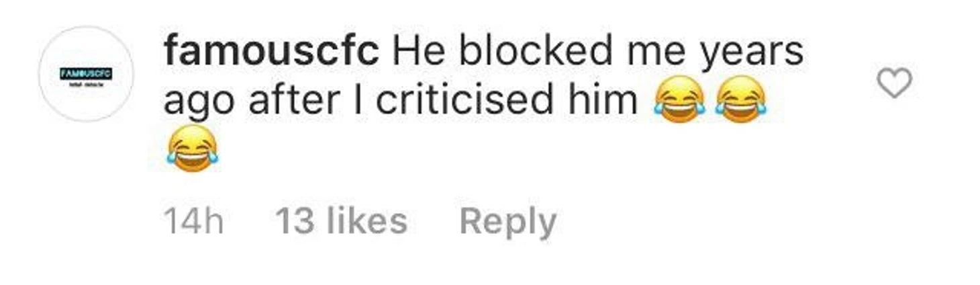View the 13 likes list
Image resolution: width=980 pixels, height=285 pixels.
point(342,221)
